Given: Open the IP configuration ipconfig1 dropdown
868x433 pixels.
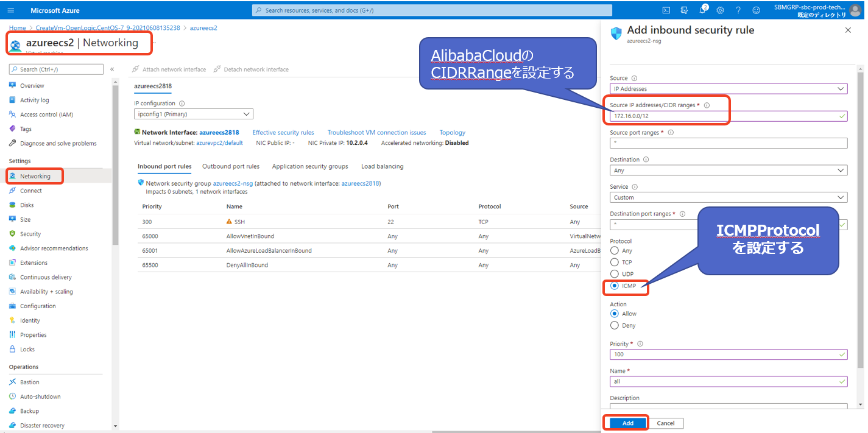Looking at the screenshot, I should click(194, 114).
